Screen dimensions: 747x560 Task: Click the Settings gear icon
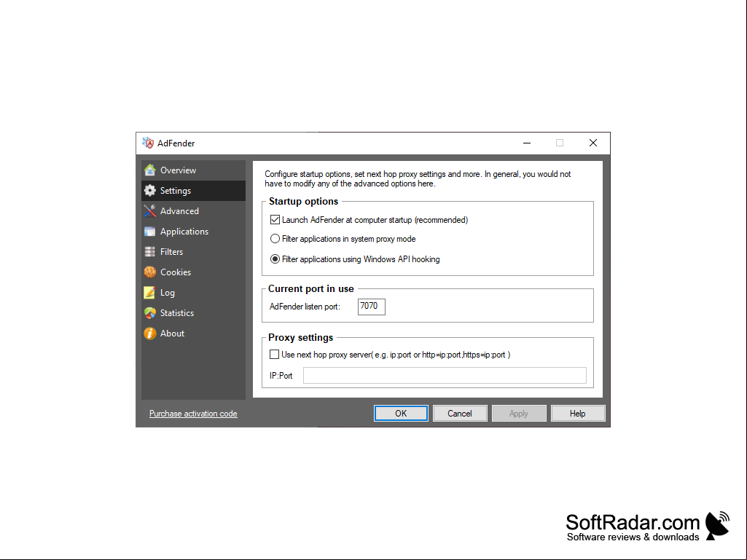149,191
